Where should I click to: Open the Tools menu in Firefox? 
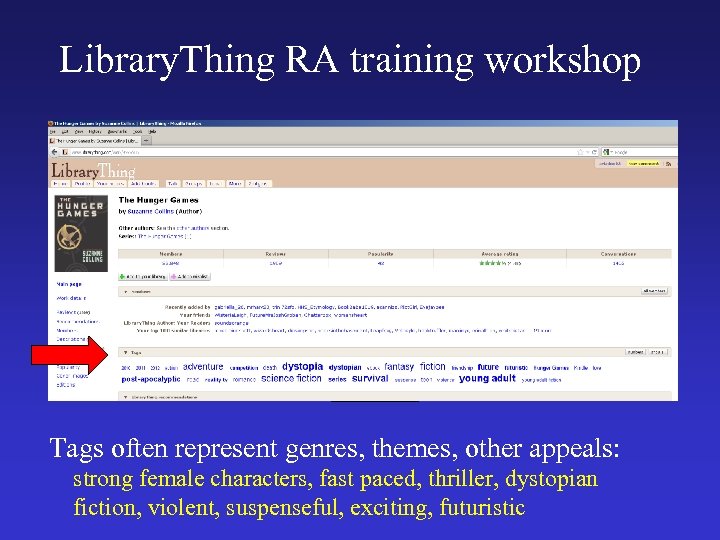(137, 131)
